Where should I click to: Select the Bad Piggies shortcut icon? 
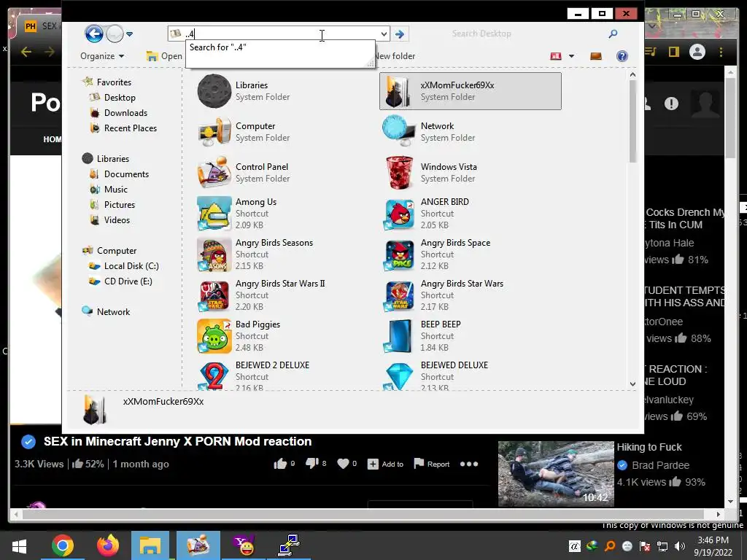214,336
